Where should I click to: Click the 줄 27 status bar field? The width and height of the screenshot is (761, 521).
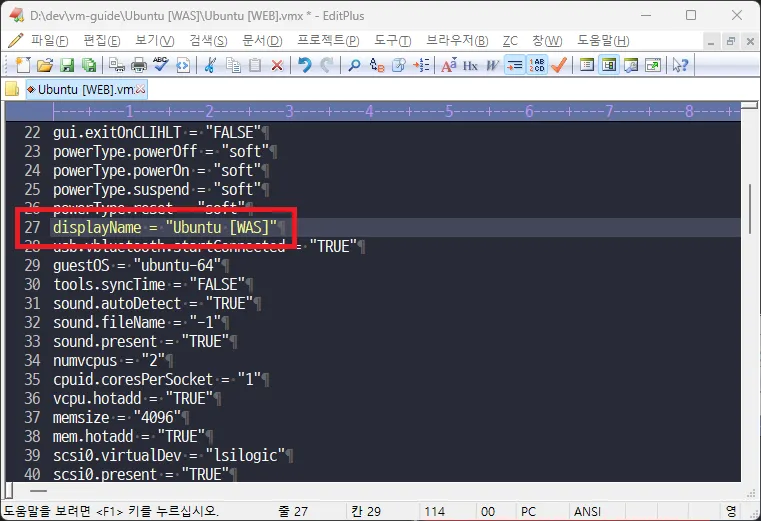tap(293, 511)
